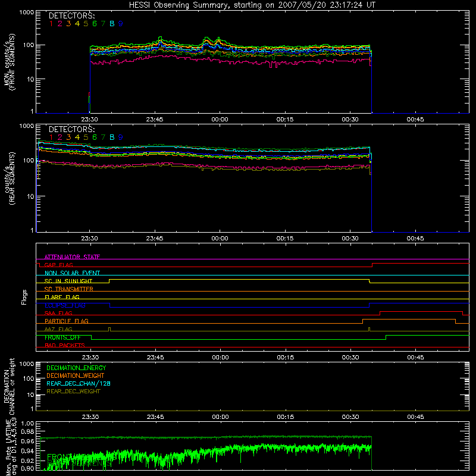
Task: Select detector 2 legend number in front segments panel
Action: point(60,24)
